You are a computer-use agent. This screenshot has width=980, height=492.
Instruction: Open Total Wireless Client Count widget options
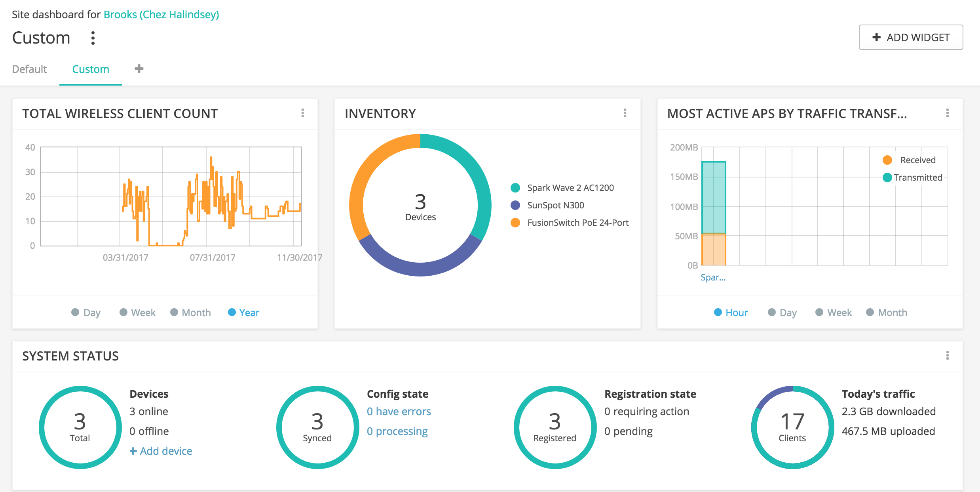302,113
